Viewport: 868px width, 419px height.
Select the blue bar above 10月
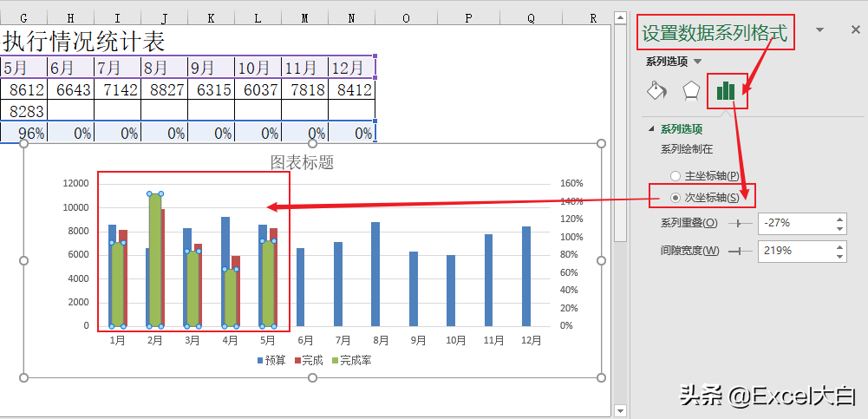(x=451, y=291)
